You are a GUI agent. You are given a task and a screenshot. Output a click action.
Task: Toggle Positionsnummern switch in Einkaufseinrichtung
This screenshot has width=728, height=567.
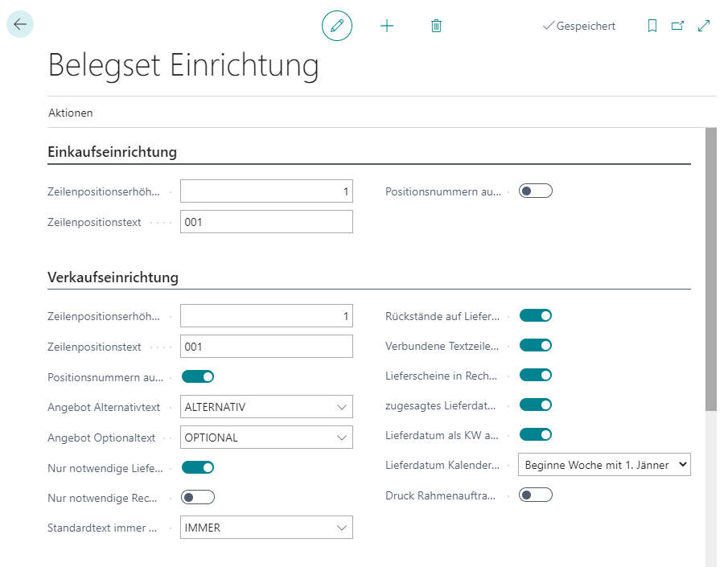coord(535,191)
